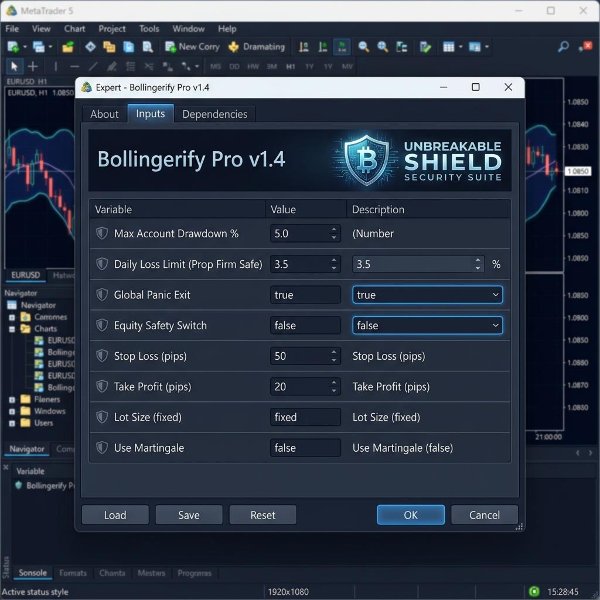Select the cursor arrow tool

pos(14,67)
